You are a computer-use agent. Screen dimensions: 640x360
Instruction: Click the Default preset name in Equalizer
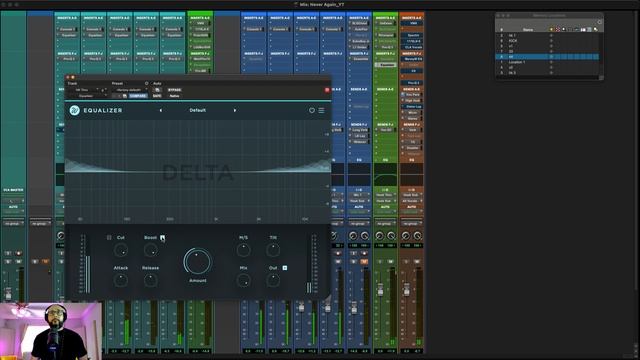coord(198,110)
